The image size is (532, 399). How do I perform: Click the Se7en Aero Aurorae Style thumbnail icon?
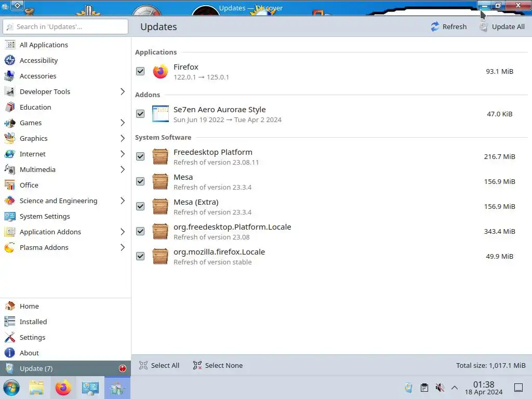[160, 114]
